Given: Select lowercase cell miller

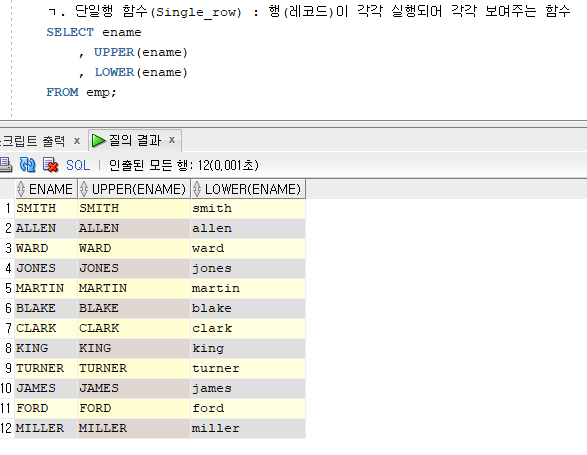Looking at the screenshot, I should (x=248, y=428).
